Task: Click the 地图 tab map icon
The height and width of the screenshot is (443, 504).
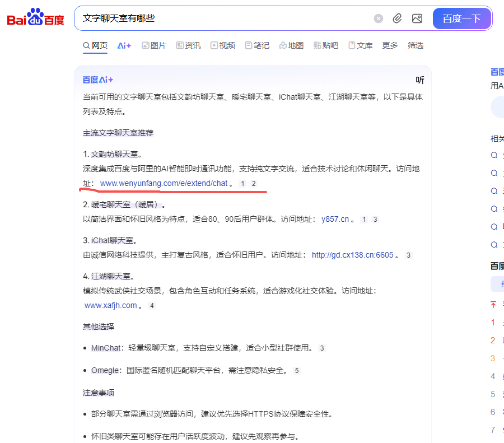Action: [x=283, y=45]
